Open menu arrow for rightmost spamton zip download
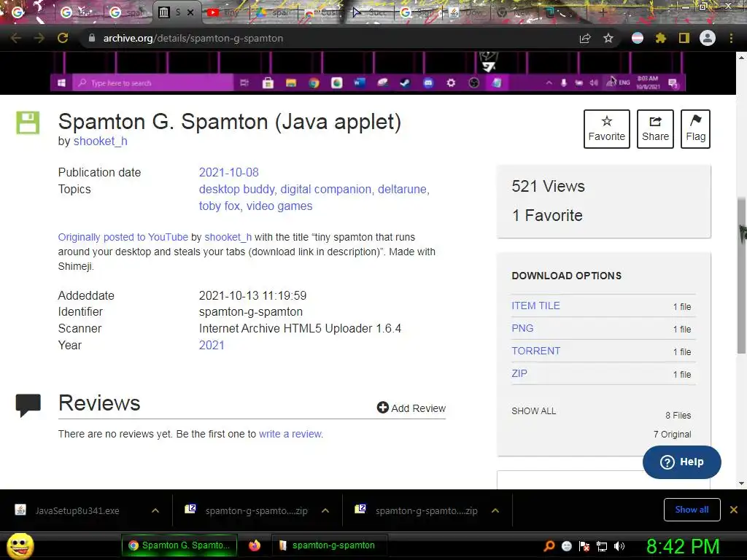This screenshot has height=560, width=747. (x=495, y=510)
